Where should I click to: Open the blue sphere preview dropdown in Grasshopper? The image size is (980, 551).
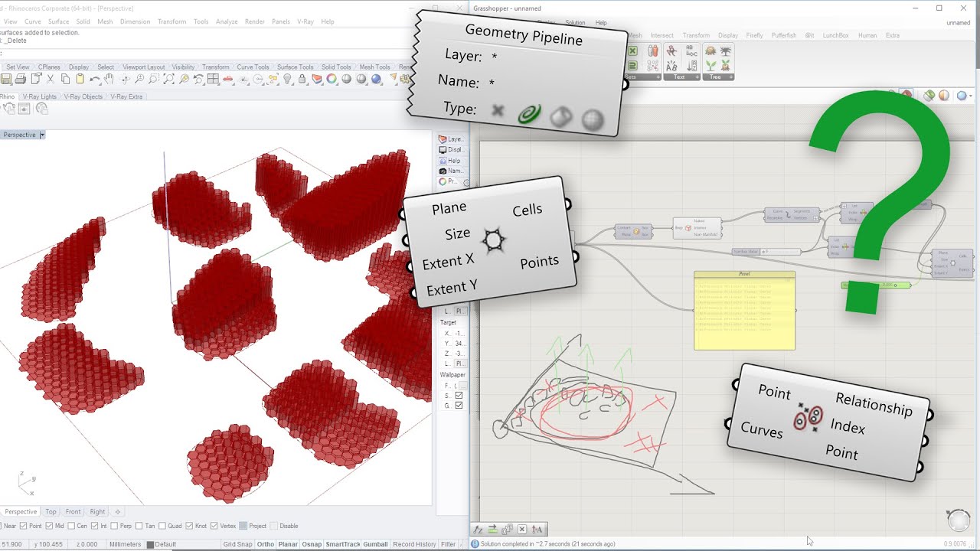click(970, 95)
